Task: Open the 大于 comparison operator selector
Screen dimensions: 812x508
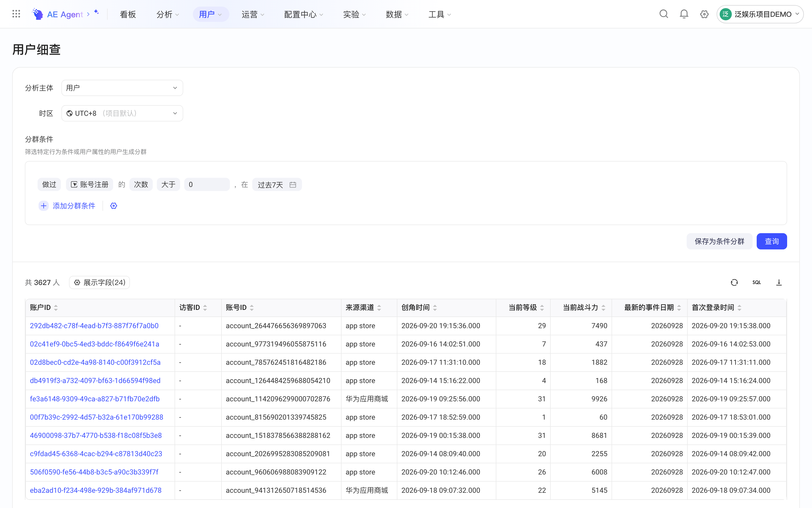Action: click(168, 184)
